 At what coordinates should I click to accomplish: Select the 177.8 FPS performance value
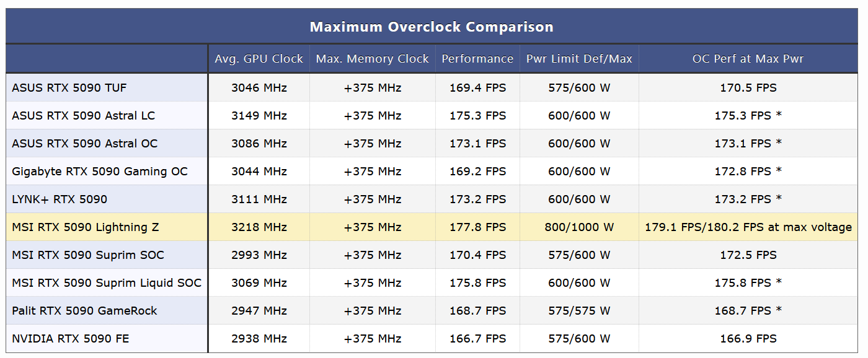click(477, 227)
